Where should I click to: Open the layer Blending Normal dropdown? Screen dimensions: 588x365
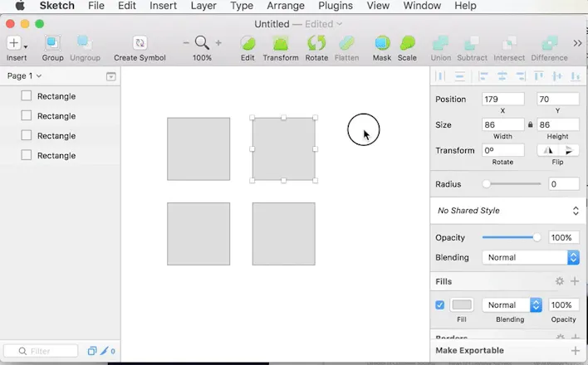coord(531,257)
